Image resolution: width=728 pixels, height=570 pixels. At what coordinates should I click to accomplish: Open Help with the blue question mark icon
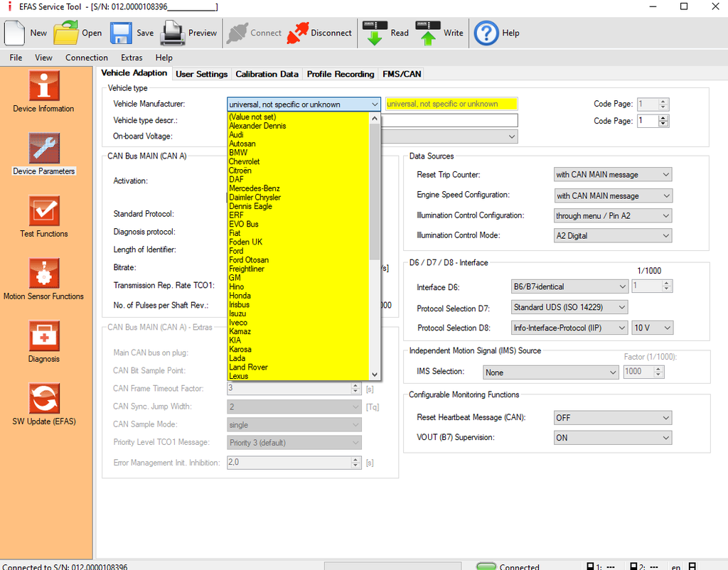(x=486, y=33)
